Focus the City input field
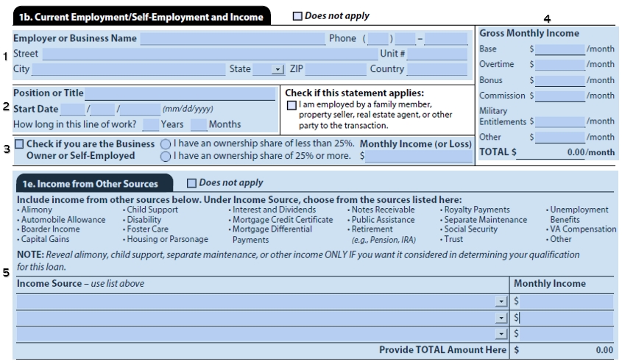Image resolution: width=622 pixels, height=364 pixels. click(x=129, y=70)
